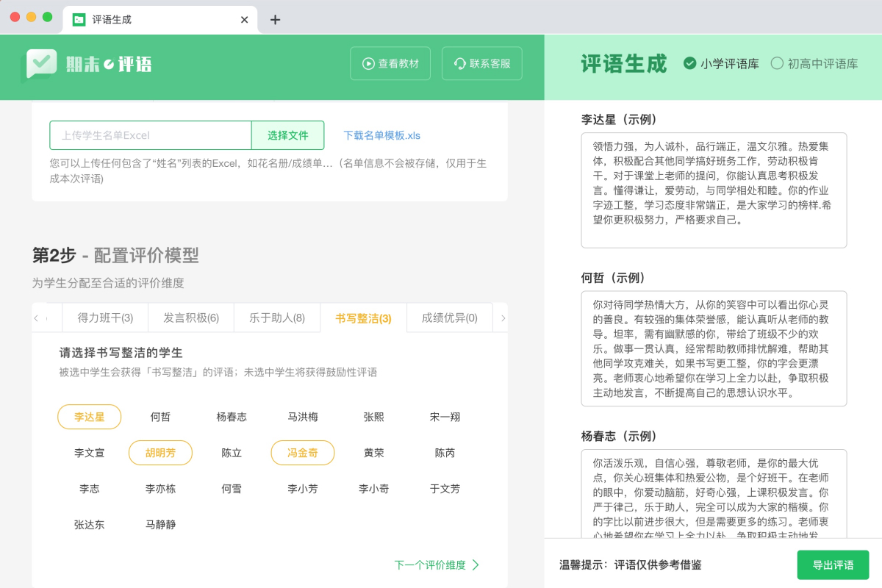
Task: Select student 陈立
Action: tap(232, 453)
